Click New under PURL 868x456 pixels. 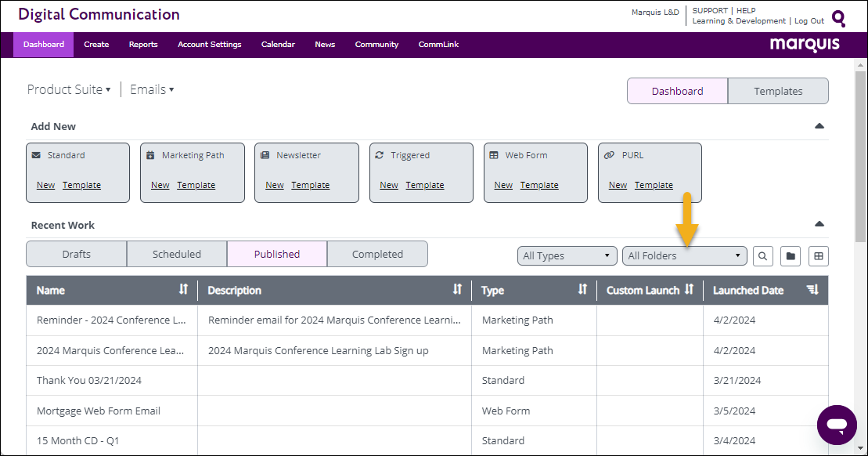[x=618, y=185]
